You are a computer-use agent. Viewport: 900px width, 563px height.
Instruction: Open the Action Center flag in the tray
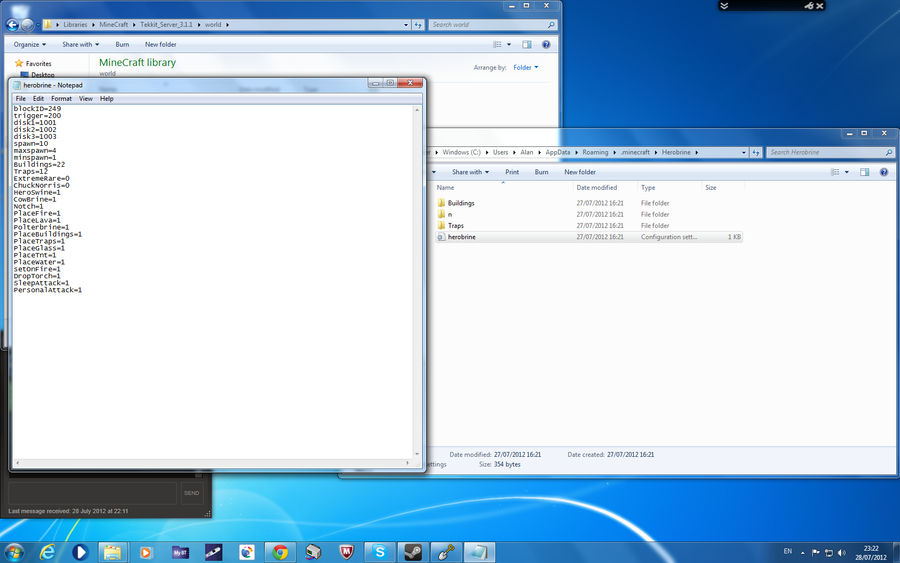click(816, 553)
